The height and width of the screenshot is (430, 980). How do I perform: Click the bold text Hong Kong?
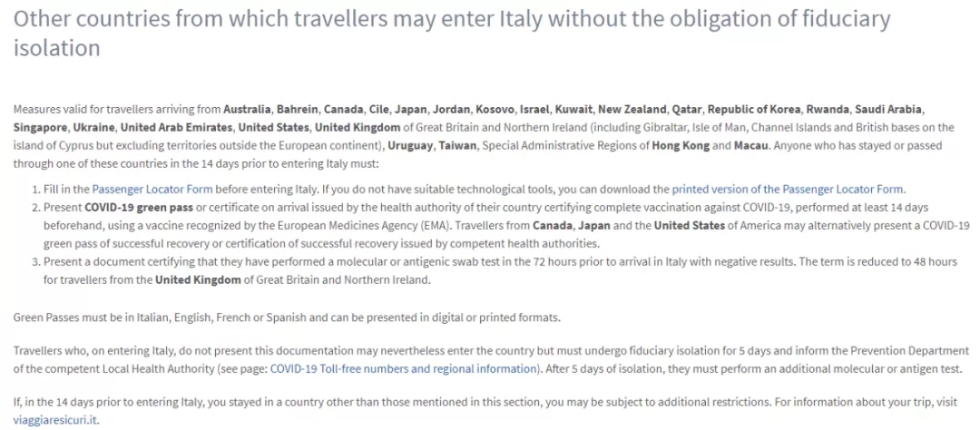681,146
